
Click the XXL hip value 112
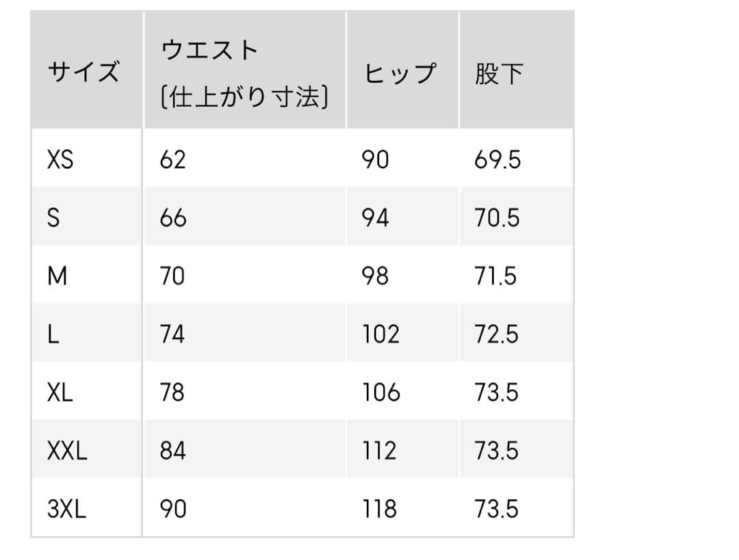coord(380,451)
